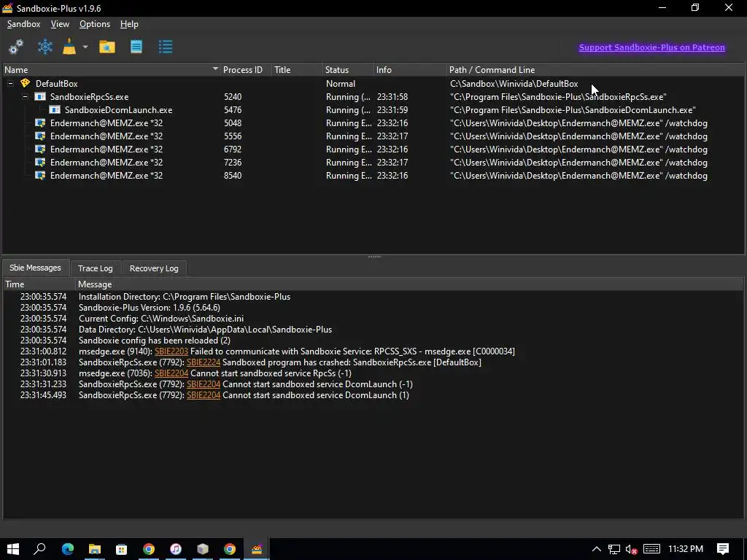This screenshot has height=560, width=747.
Task: Click the Time column header in messages
Action: (x=39, y=284)
